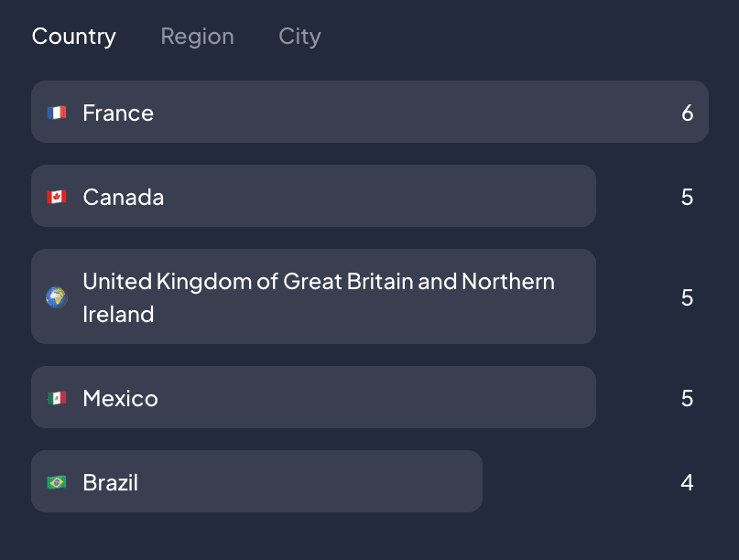Click United Kingdom's visitor count of 5

click(687, 297)
